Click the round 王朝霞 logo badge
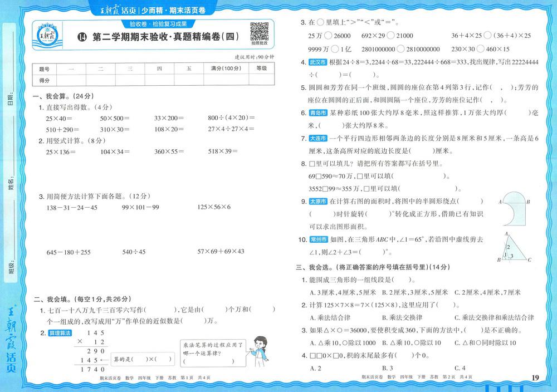This screenshot has height=392, width=557. click(47, 35)
